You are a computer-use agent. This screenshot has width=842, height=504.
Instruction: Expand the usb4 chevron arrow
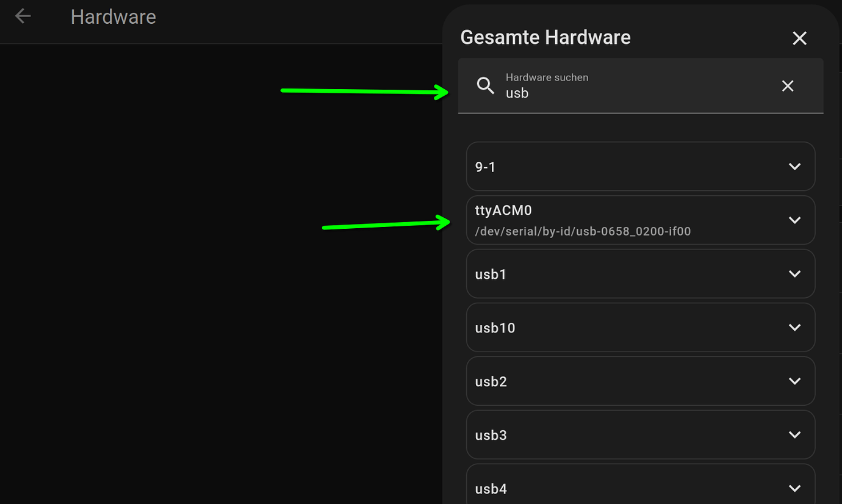click(x=794, y=489)
